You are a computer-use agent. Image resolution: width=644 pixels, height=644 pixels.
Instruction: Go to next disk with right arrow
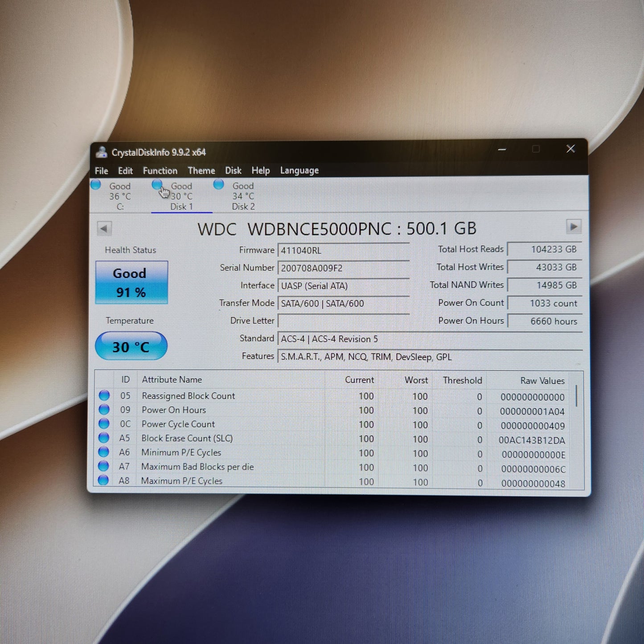(574, 226)
